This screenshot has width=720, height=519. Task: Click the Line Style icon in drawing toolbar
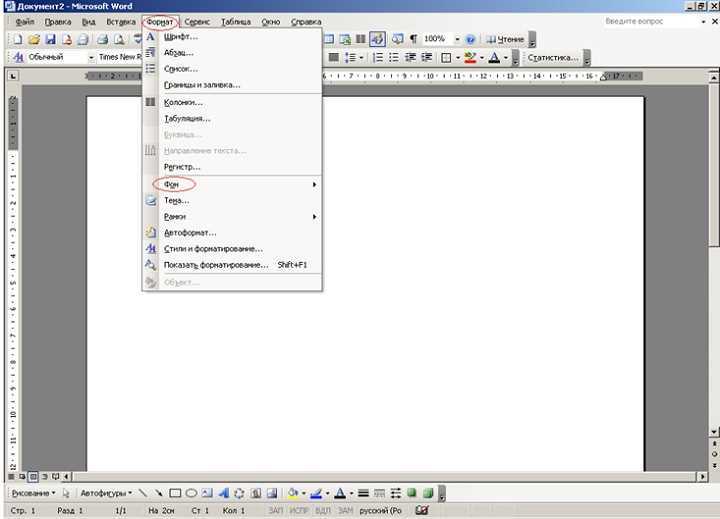(x=363, y=493)
